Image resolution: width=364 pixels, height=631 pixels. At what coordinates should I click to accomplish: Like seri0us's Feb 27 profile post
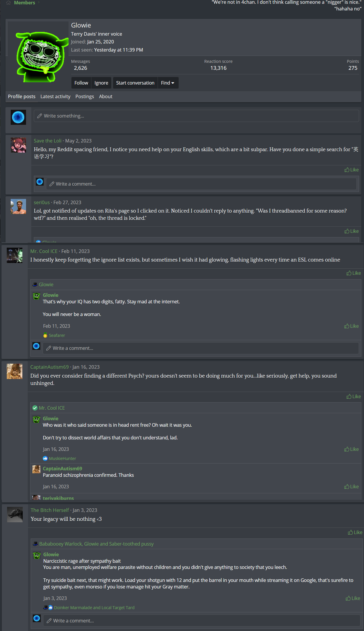351,231
